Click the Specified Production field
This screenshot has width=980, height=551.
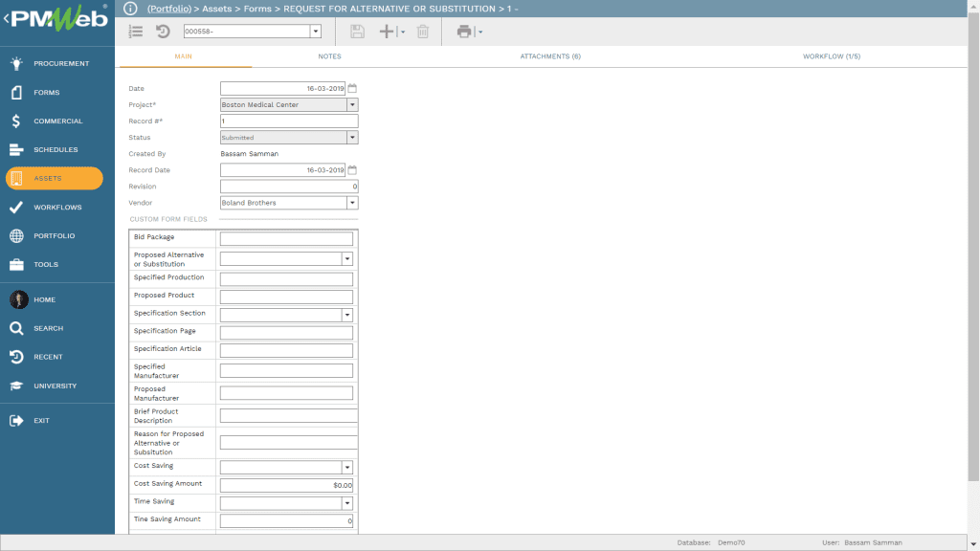(286, 279)
